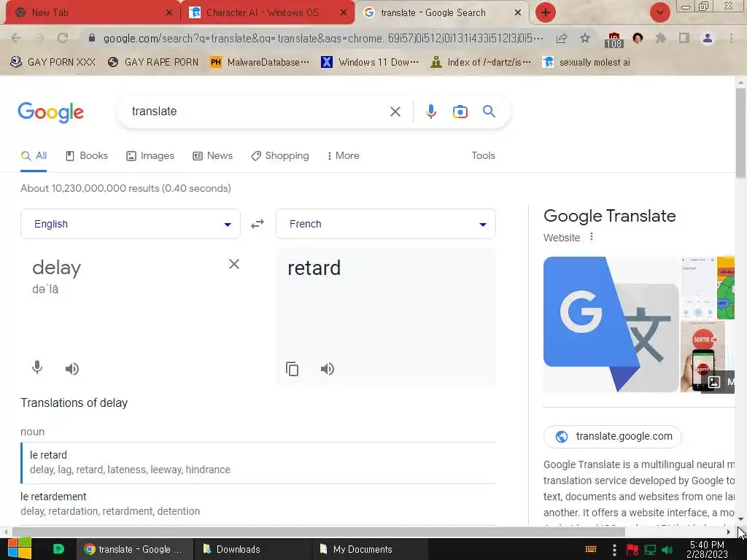Image resolution: width=747 pixels, height=560 pixels.
Task: Open the Books results tab
Action: tap(87, 156)
